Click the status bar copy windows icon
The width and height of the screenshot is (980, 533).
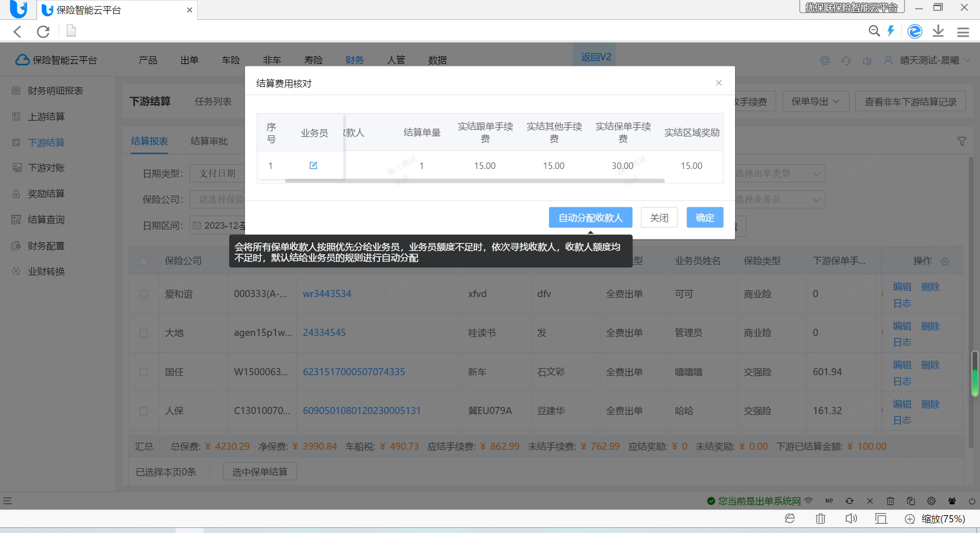(911, 501)
